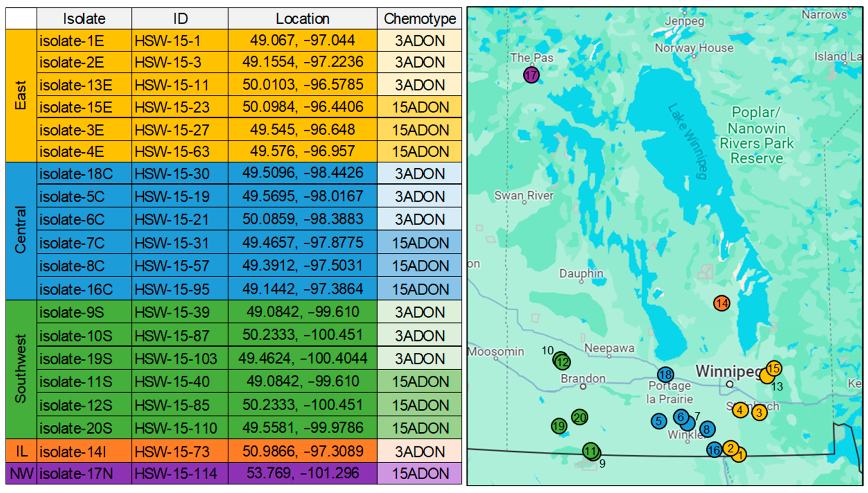Click the Winnipeg city dot on map
This screenshot has width=868, height=493.
pos(730,384)
